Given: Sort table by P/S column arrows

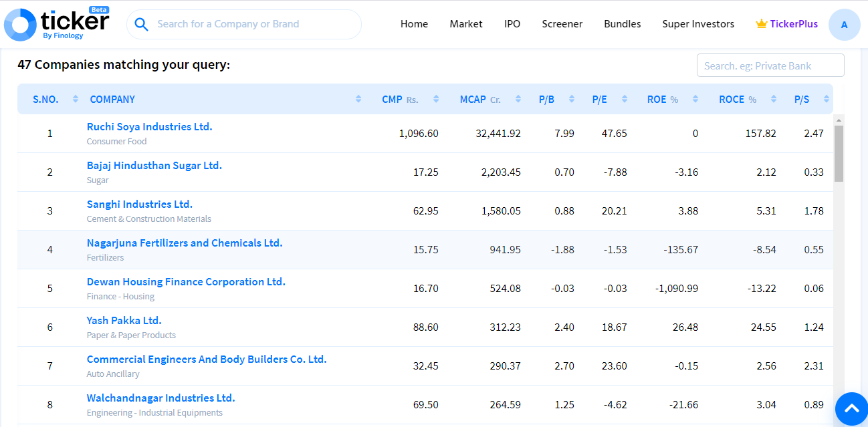Looking at the screenshot, I should 827,99.
